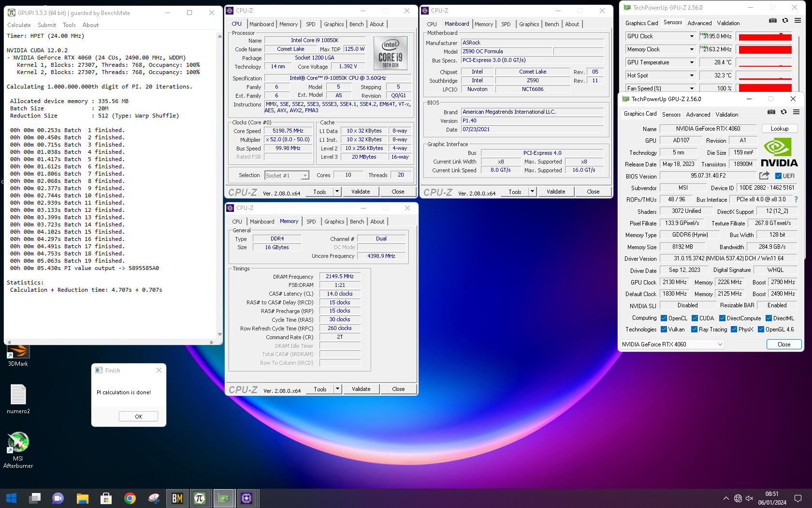Toggle the DirectCompute checkbox
Screen dimensions: 812x508
click(x=722, y=318)
